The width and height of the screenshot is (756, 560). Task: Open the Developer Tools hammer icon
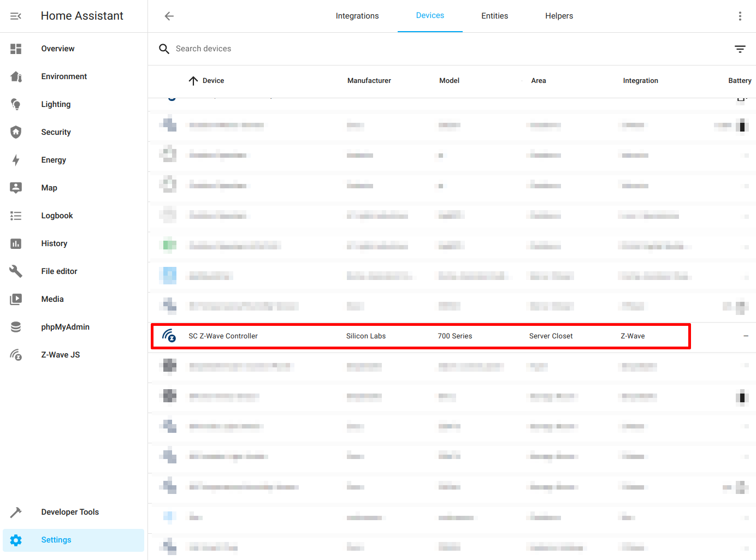[x=16, y=512]
